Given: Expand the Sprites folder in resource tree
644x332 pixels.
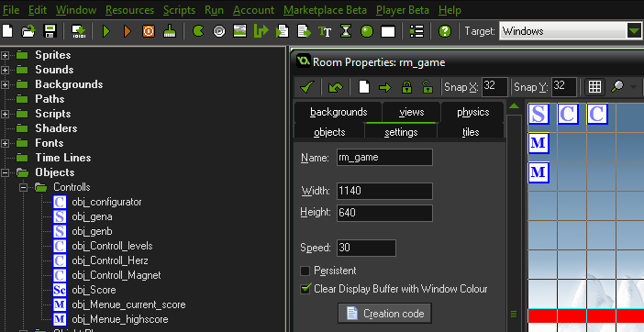Looking at the screenshot, I should pyautogui.click(x=5, y=55).
